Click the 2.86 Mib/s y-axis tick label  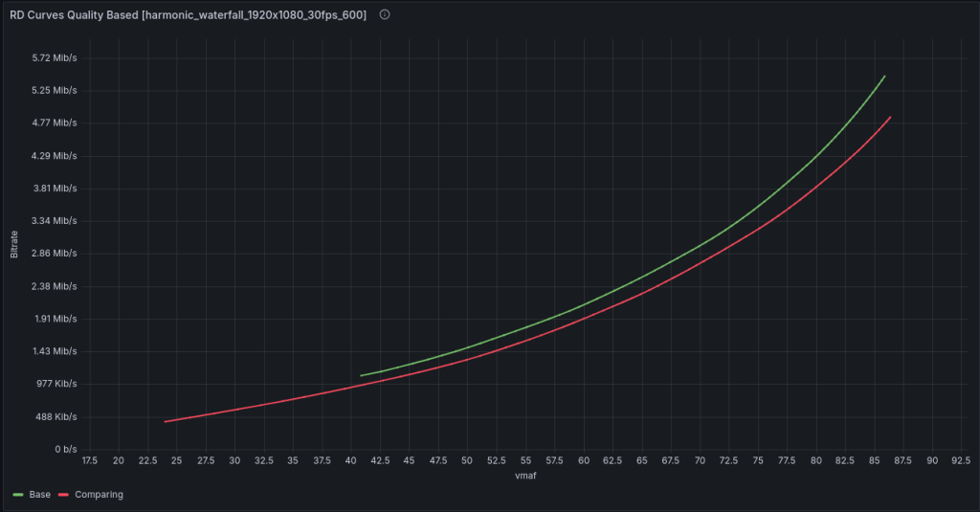[54, 254]
